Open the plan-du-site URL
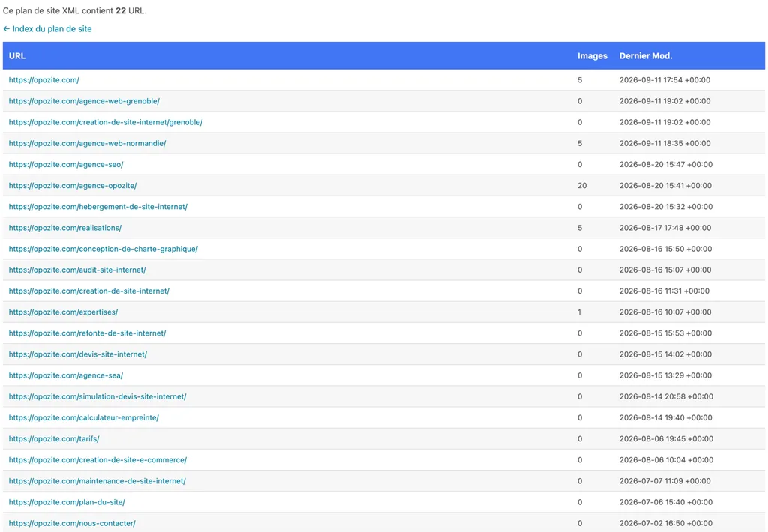This screenshot has width=768, height=532. 67,501
